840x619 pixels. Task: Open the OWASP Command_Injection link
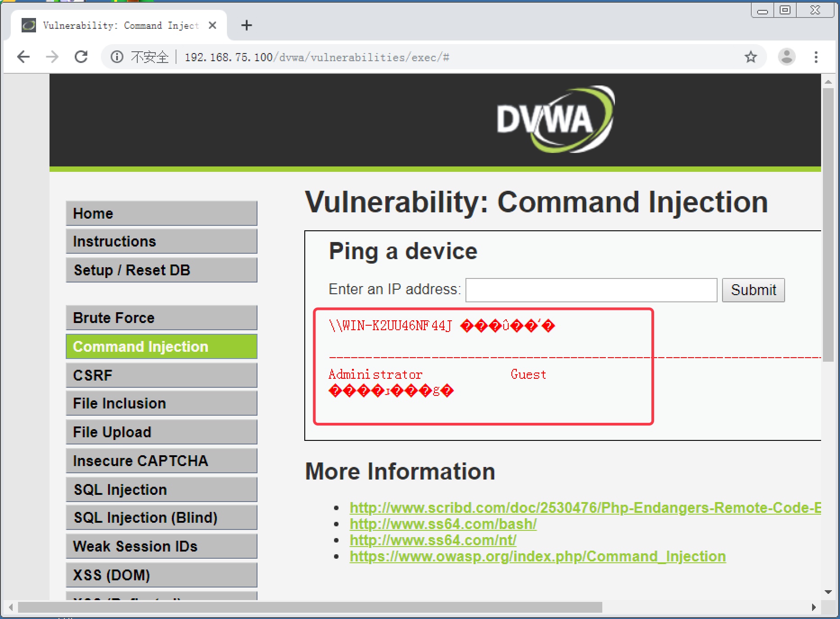pos(538,556)
